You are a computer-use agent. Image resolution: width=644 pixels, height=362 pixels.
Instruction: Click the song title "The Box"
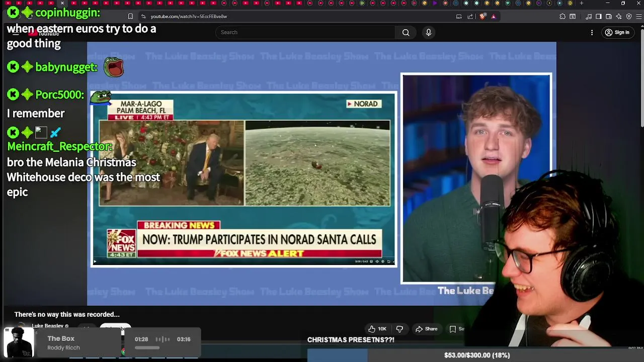tap(61, 338)
